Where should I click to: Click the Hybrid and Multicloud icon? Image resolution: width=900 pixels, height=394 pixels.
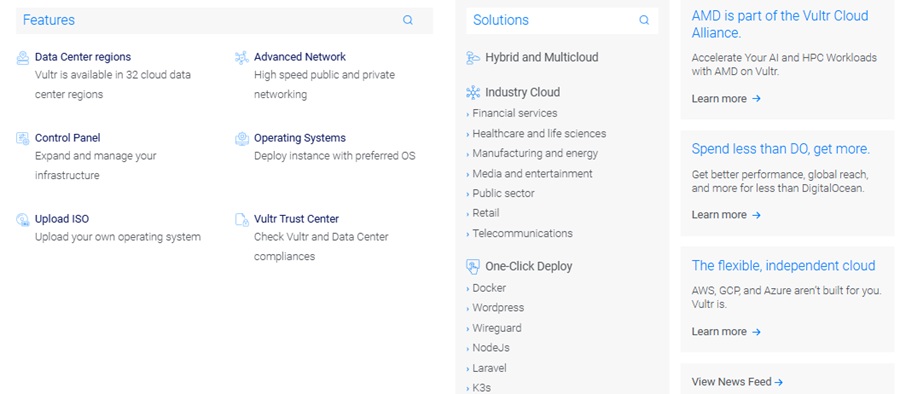point(473,57)
